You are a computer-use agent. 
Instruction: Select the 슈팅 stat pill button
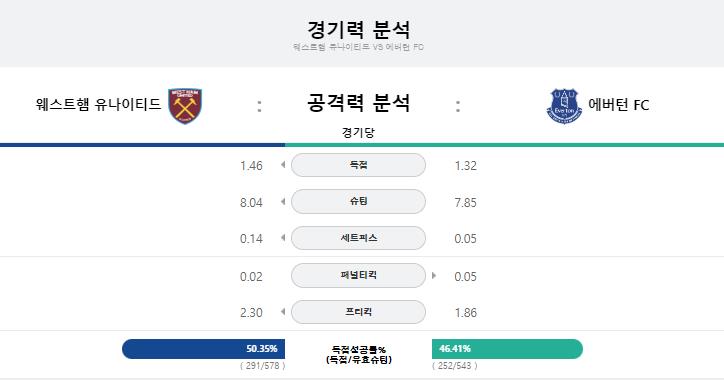coord(358,201)
